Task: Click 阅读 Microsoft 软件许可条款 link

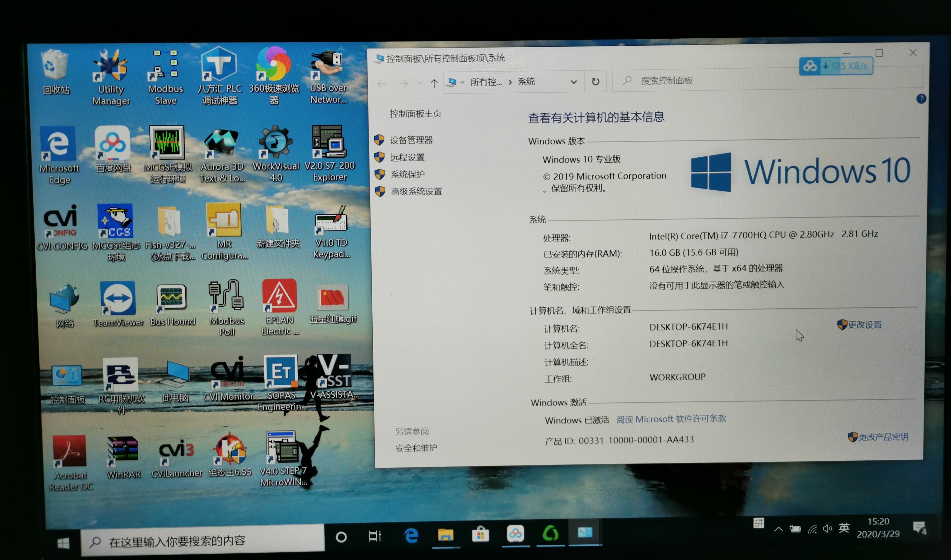Action: (x=671, y=419)
